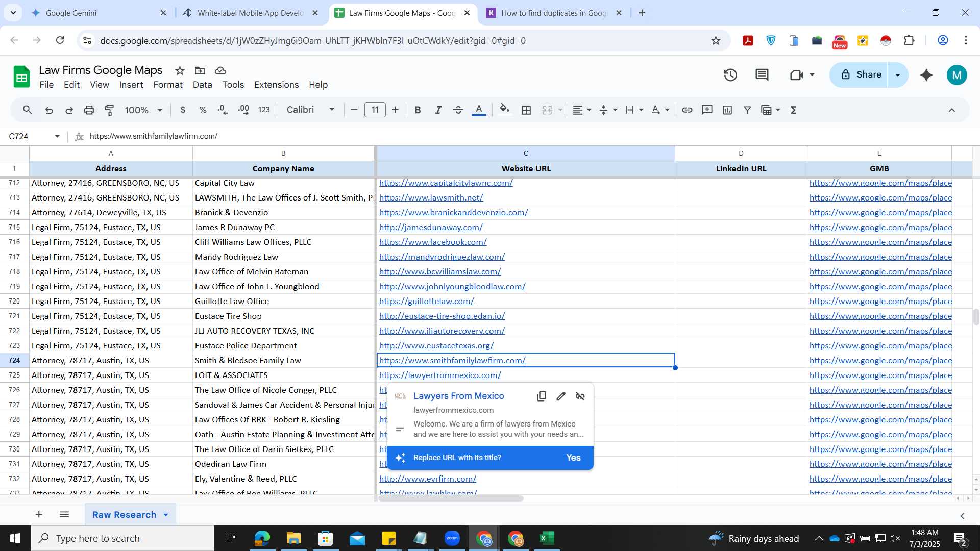Star the Law Firms Google Maps document
This screenshot has width=980, height=551.
click(180, 70)
